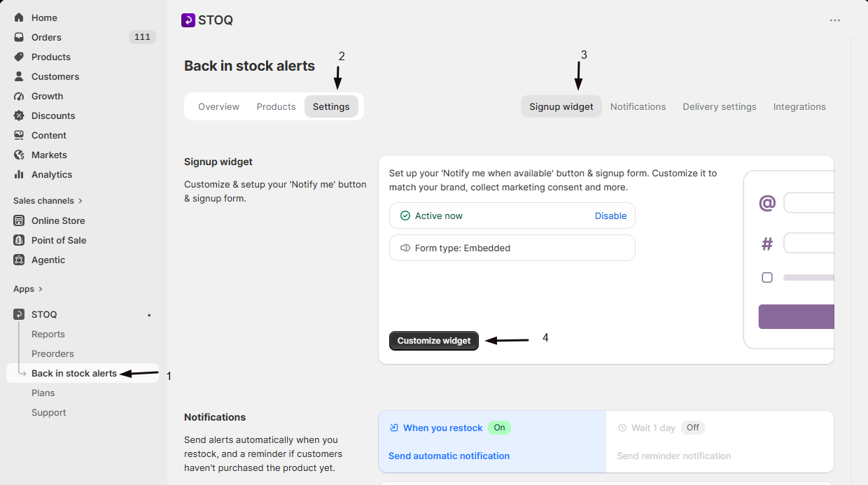Click the # phone icon in preview

pyautogui.click(x=767, y=244)
